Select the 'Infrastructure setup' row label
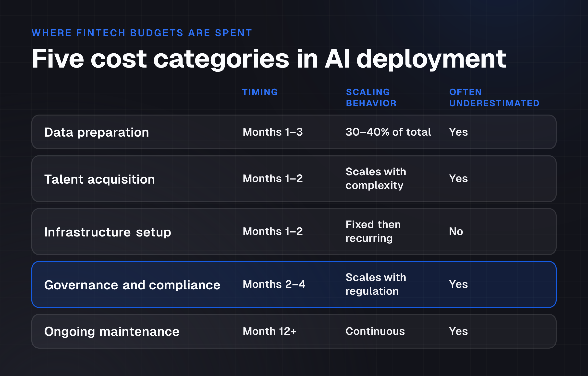588x376 pixels. coord(108,232)
